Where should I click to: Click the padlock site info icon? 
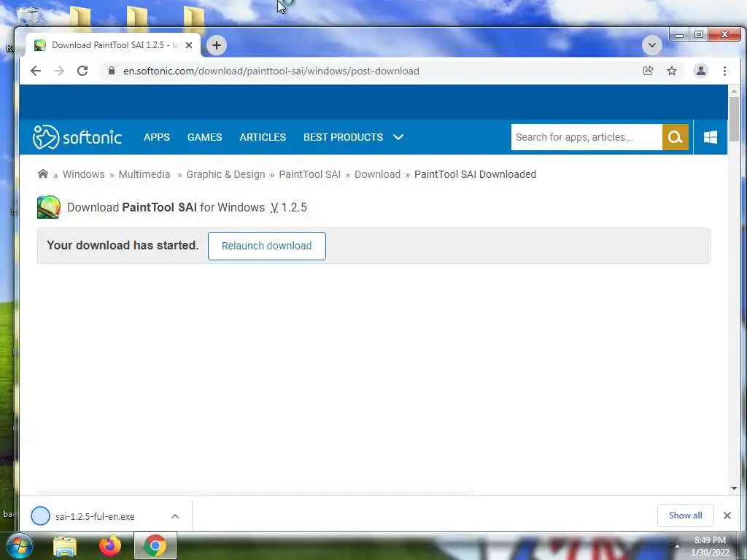[112, 71]
